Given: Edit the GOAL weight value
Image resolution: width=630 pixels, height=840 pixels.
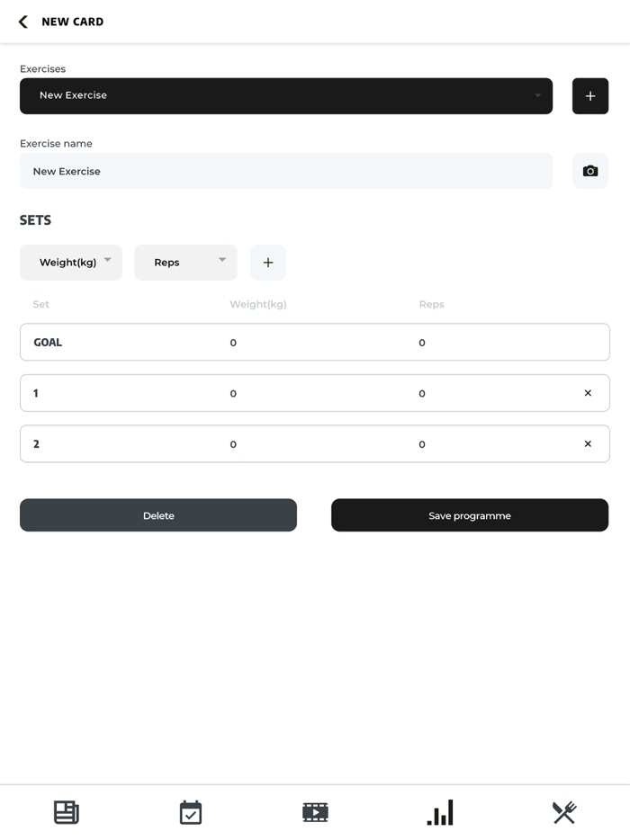Looking at the screenshot, I should tap(233, 343).
